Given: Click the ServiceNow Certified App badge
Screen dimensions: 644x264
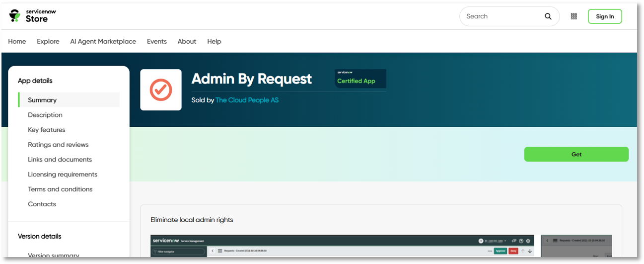Looking at the screenshot, I should point(360,79).
